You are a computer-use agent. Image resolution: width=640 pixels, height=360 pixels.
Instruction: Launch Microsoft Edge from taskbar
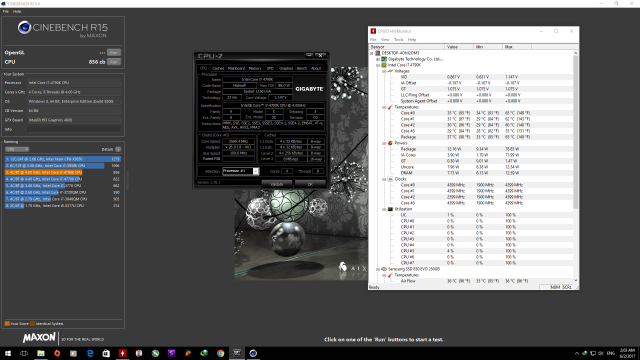tap(90, 353)
